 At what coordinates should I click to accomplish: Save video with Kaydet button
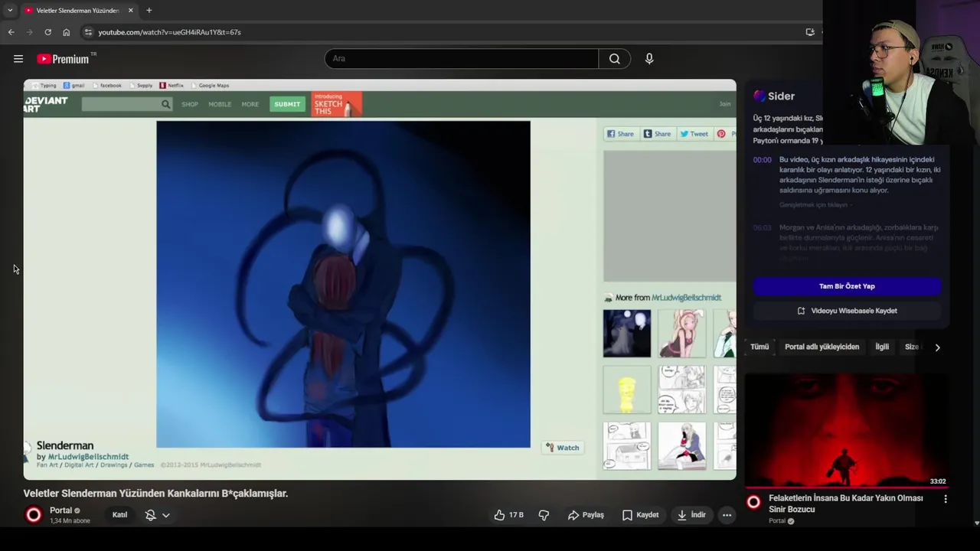pos(640,515)
